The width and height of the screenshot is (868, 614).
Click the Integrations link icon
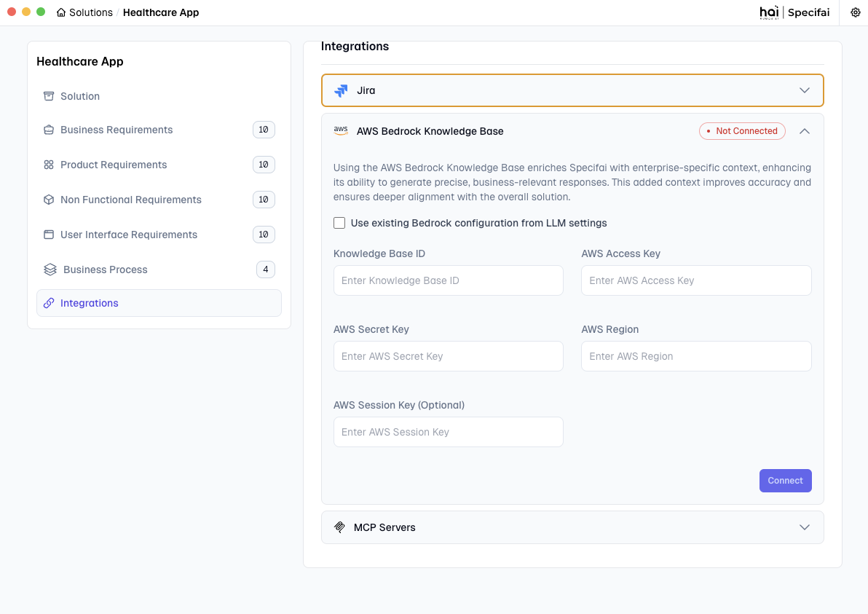point(49,303)
